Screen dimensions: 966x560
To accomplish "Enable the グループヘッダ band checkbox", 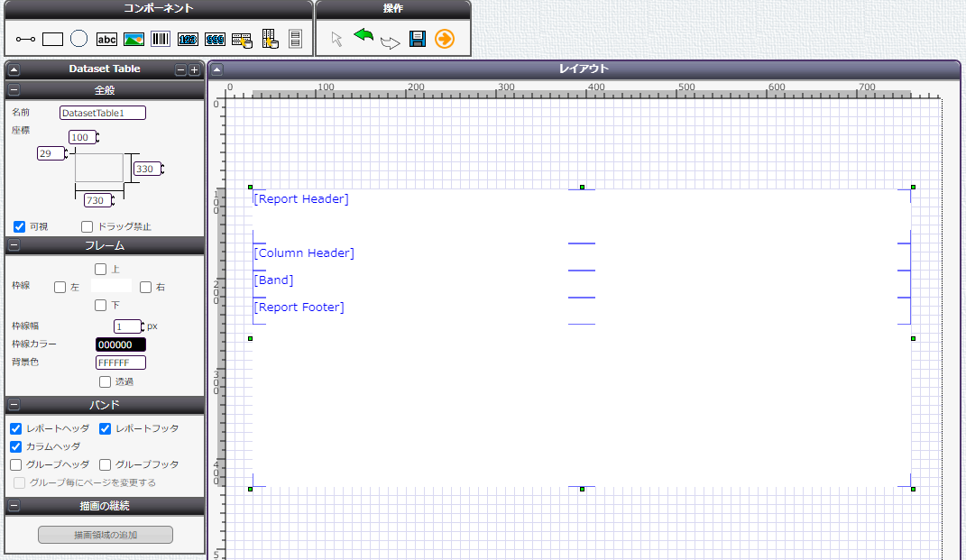I will pyautogui.click(x=16, y=464).
